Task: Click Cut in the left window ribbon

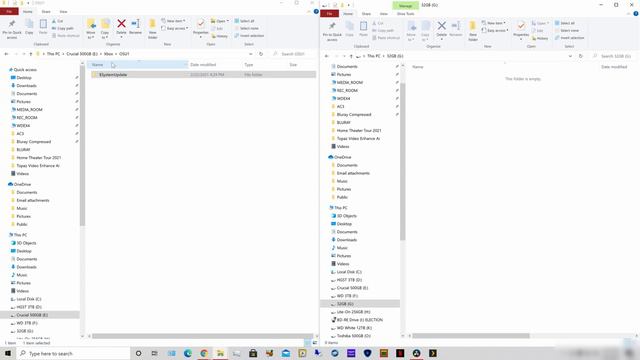Action: tap(58, 21)
